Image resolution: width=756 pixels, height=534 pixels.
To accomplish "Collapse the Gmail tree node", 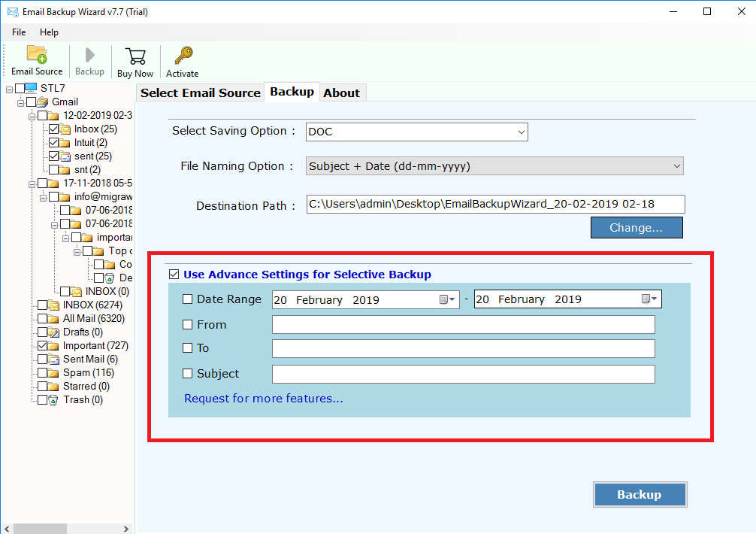I will point(21,103).
